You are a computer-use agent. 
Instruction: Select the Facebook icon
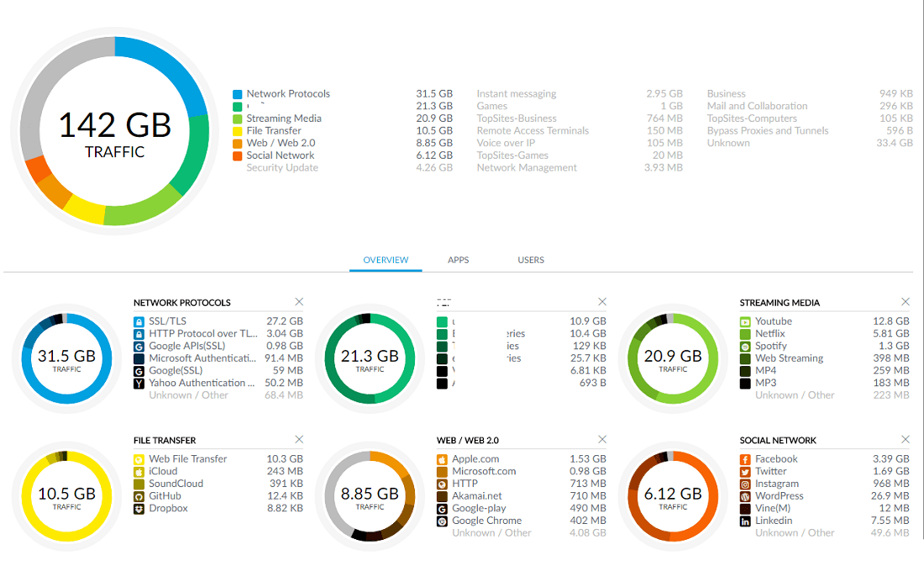(x=745, y=459)
